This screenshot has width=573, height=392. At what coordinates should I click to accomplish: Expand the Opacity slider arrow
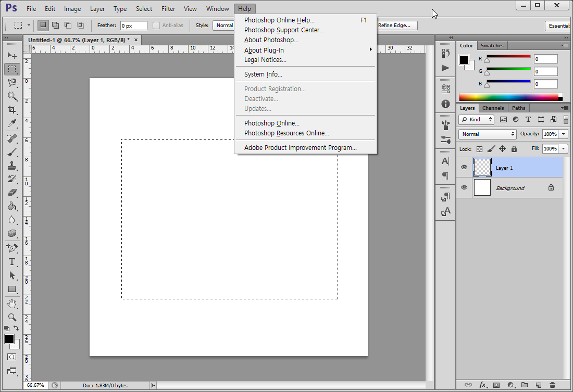564,134
